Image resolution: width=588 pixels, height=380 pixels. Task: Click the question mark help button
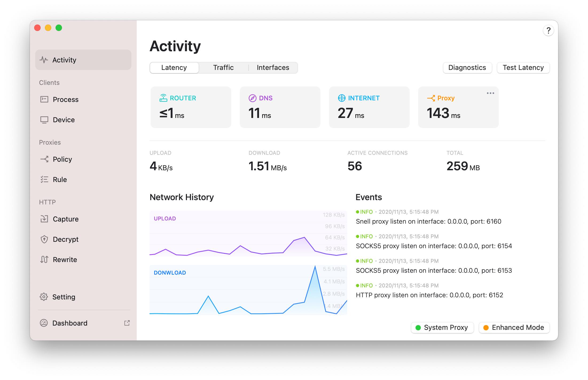tap(548, 31)
